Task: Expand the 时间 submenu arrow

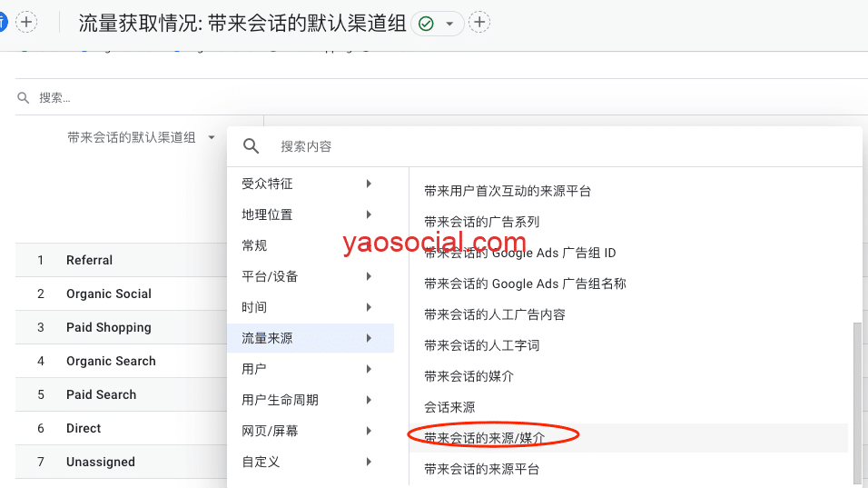Action: tap(369, 307)
